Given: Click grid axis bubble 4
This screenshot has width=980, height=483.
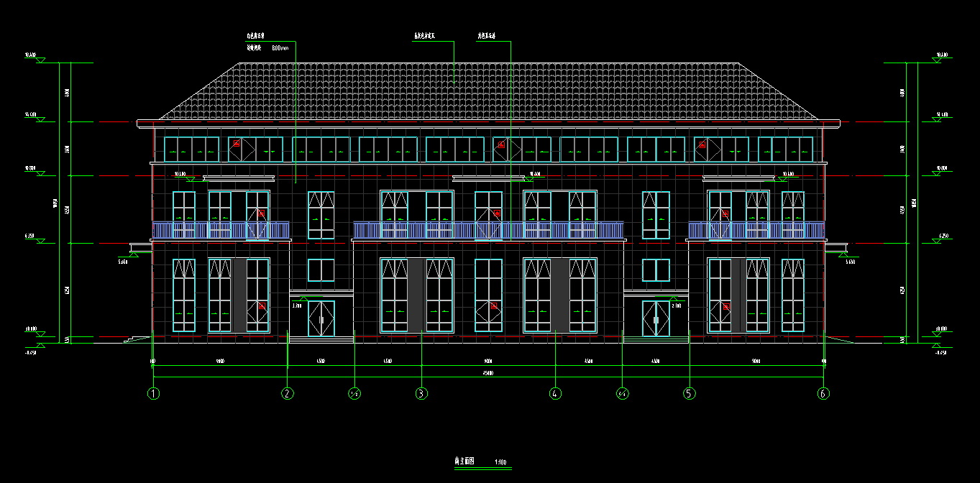Looking at the screenshot, I should click(554, 393).
